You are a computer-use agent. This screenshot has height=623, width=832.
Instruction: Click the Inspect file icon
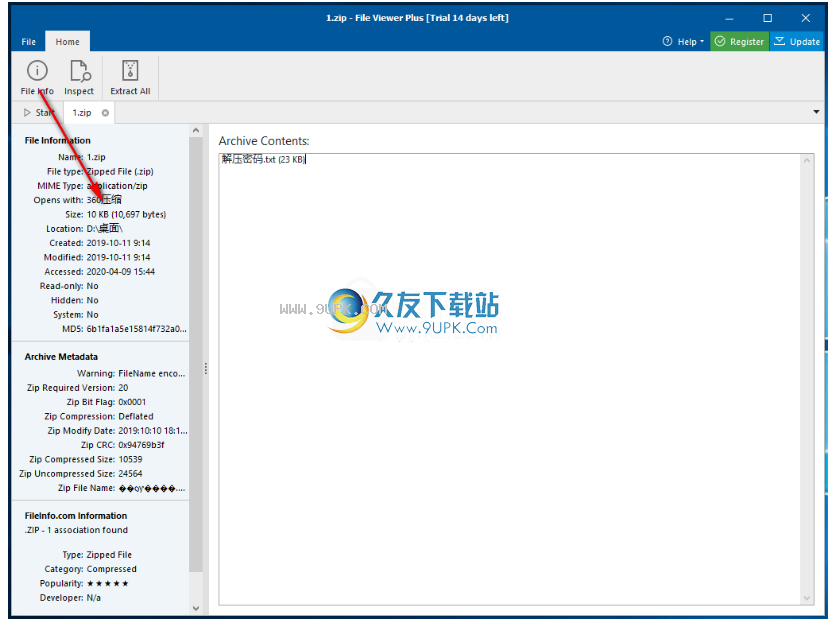tap(79, 77)
